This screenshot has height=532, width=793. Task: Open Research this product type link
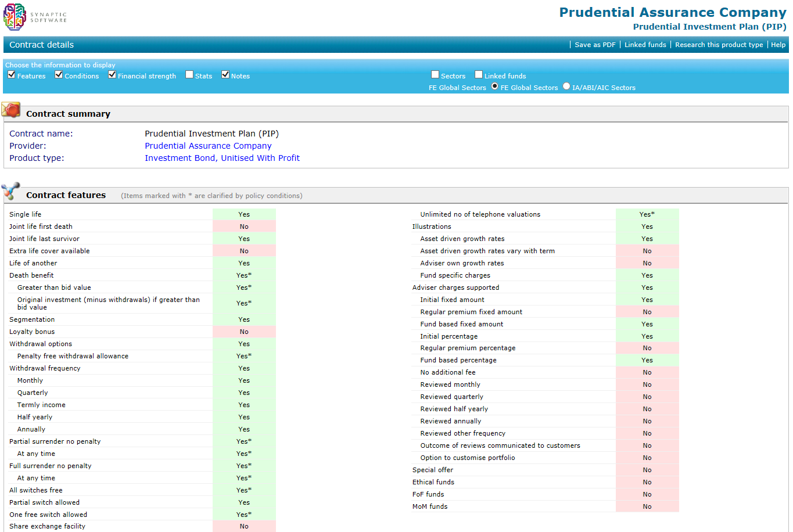click(x=719, y=45)
